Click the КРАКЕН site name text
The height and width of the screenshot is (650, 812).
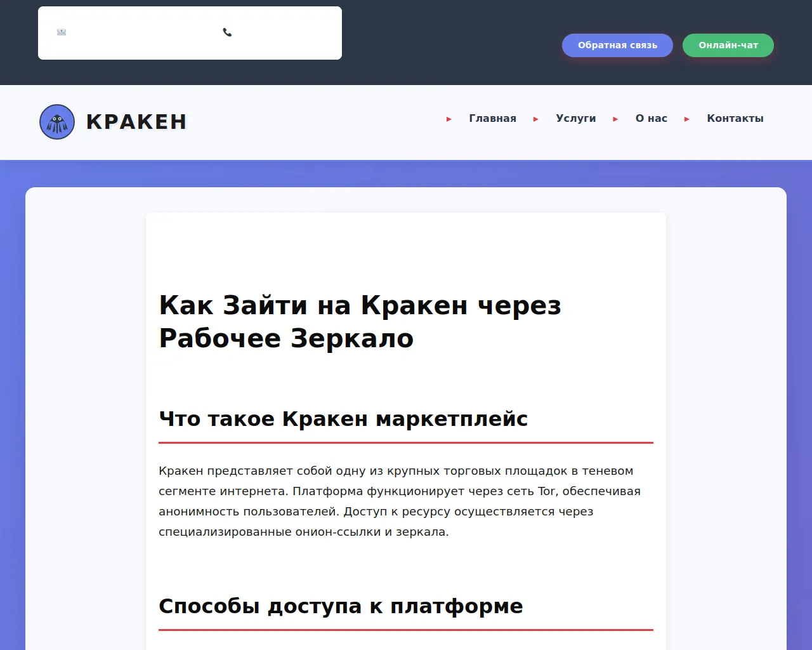click(x=136, y=122)
